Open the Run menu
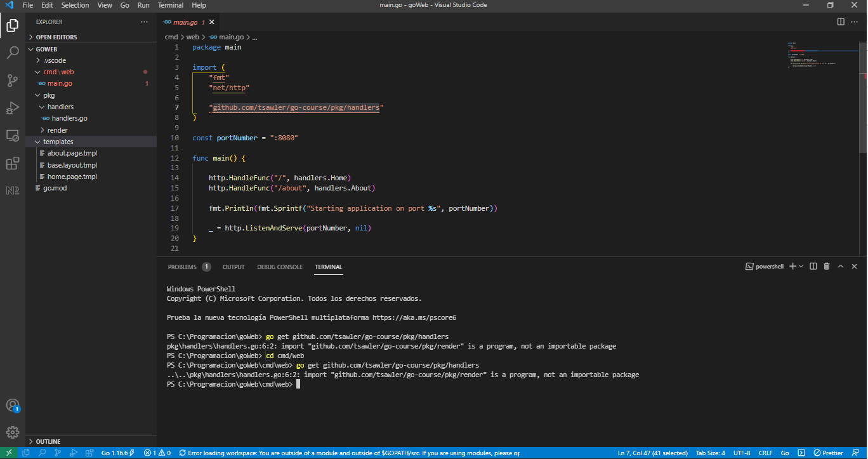 pyautogui.click(x=143, y=5)
